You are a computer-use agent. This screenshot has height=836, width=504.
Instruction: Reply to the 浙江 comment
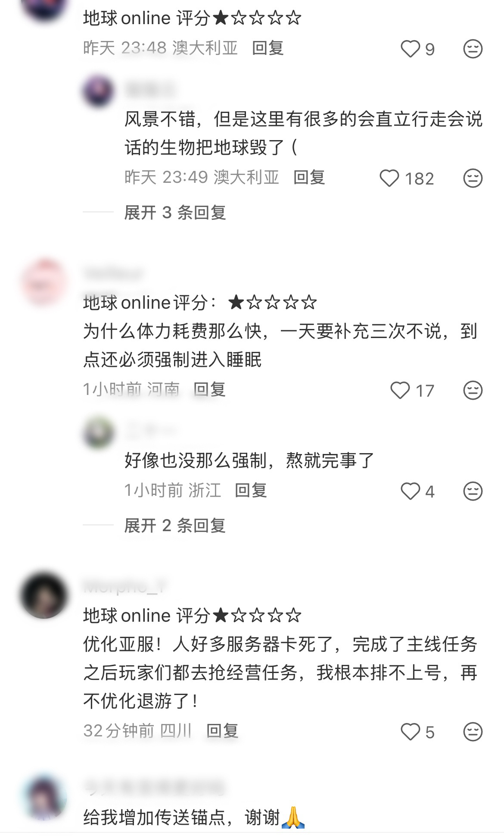[251, 490]
